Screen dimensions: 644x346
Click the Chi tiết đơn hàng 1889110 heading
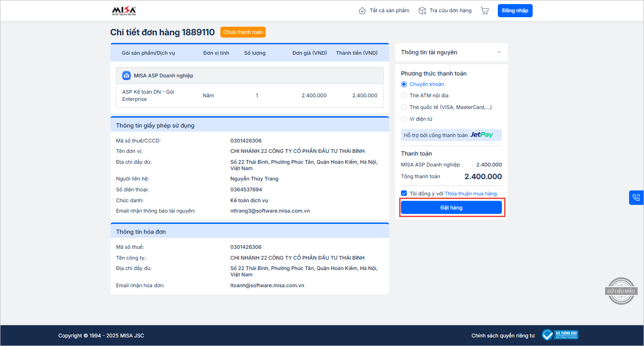(x=162, y=32)
